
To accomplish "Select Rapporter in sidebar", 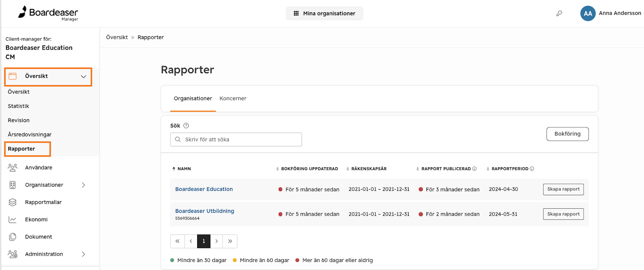I will [x=22, y=149].
